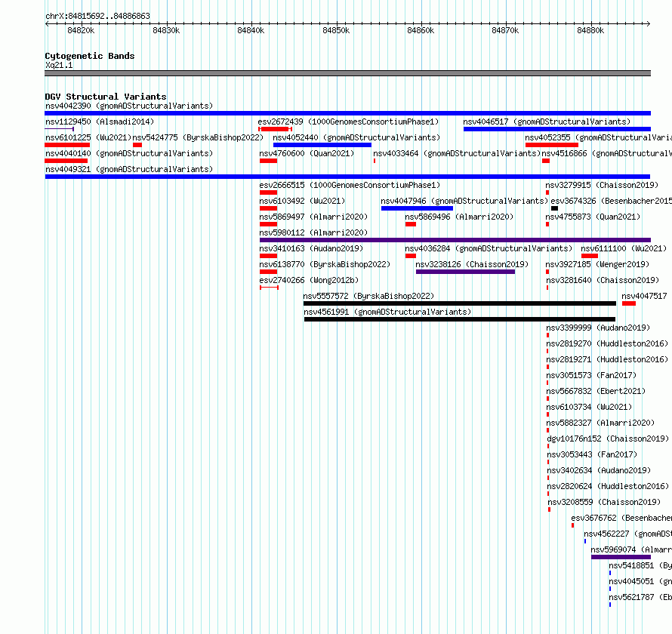The image size is (672, 634).
Task: Select the purple bar under nsv3238126
Action: click(465, 272)
